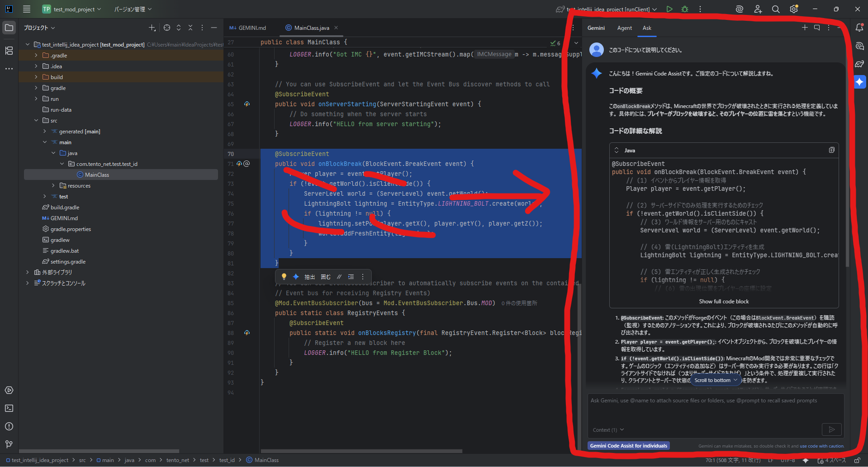Open the Git version control sidebar icon
Screen dimensions: 868x467
9,444
